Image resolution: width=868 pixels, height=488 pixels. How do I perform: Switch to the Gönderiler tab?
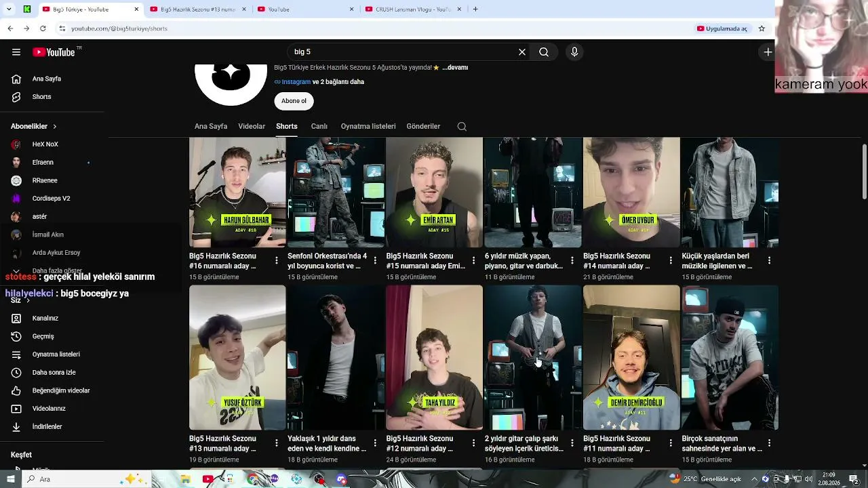tap(423, 127)
